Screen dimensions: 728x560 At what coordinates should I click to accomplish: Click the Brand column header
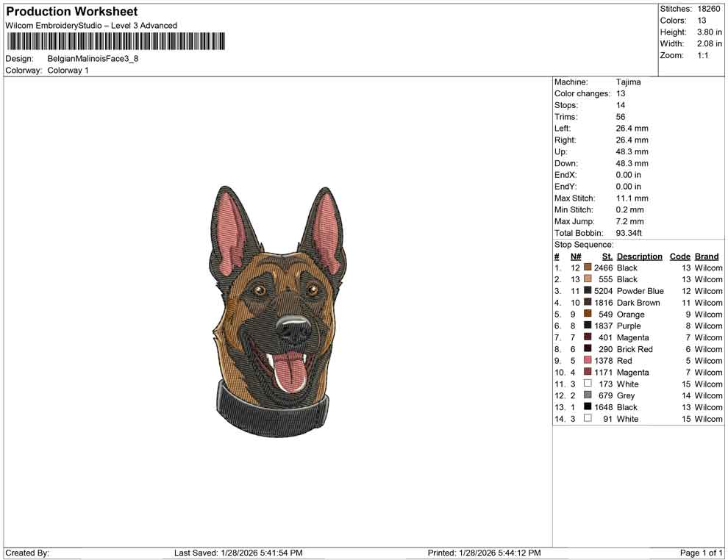click(x=706, y=256)
